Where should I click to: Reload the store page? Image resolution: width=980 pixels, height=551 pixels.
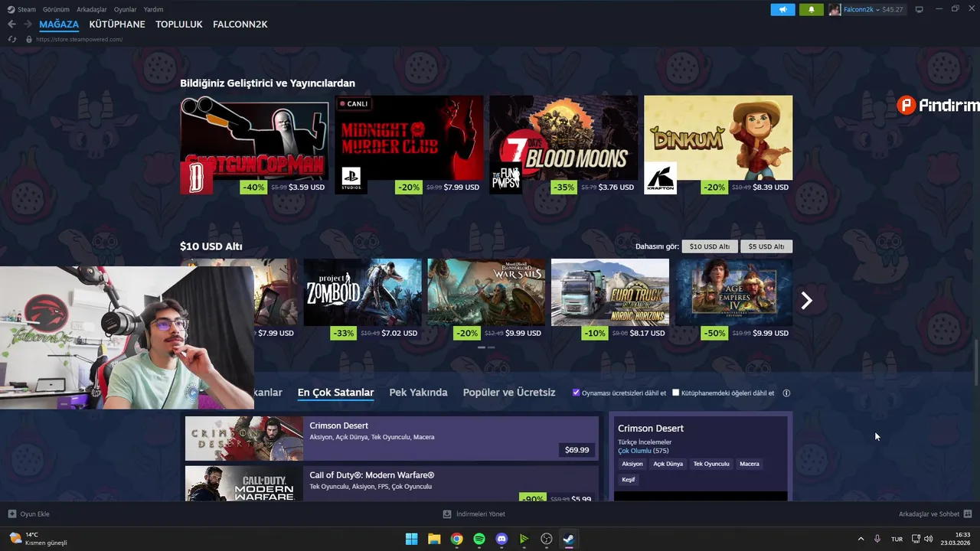click(11, 39)
